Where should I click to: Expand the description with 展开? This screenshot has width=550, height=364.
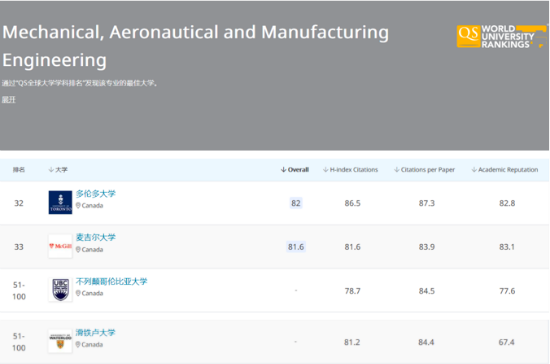[9, 100]
